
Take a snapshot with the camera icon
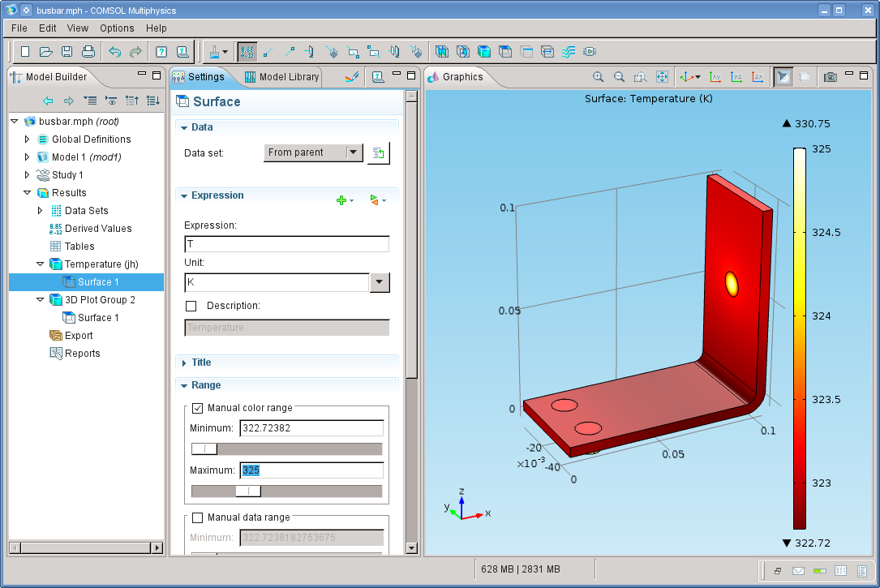pyautogui.click(x=831, y=77)
